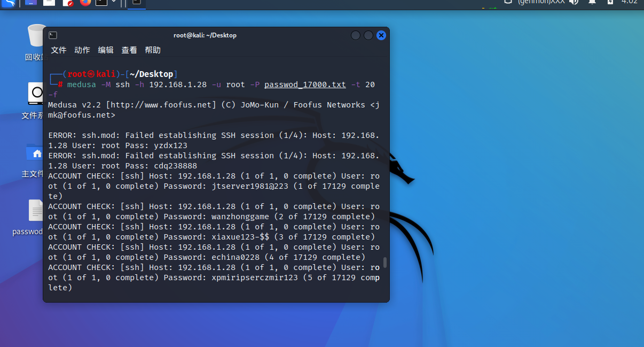This screenshot has height=347, width=644.
Task: Click the panel clock
Action: click(629, 2)
